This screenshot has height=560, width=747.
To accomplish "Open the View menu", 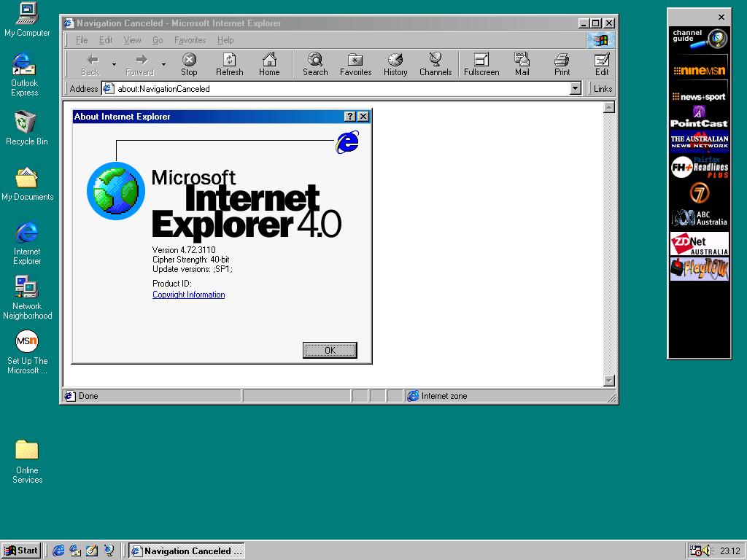I will tap(132, 40).
